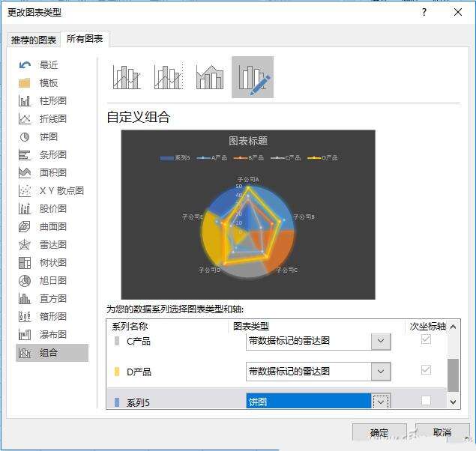Choose the Combo (组合) category icon

pos(25,353)
